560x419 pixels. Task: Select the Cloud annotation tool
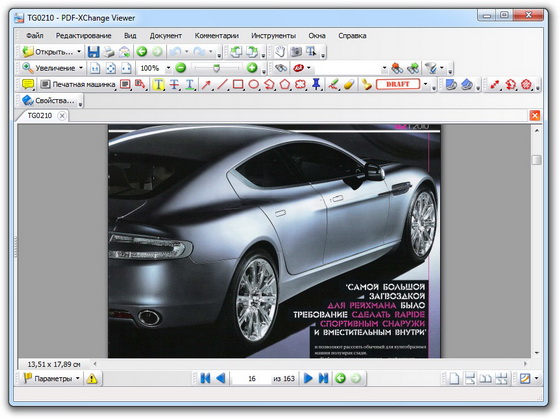[301, 84]
